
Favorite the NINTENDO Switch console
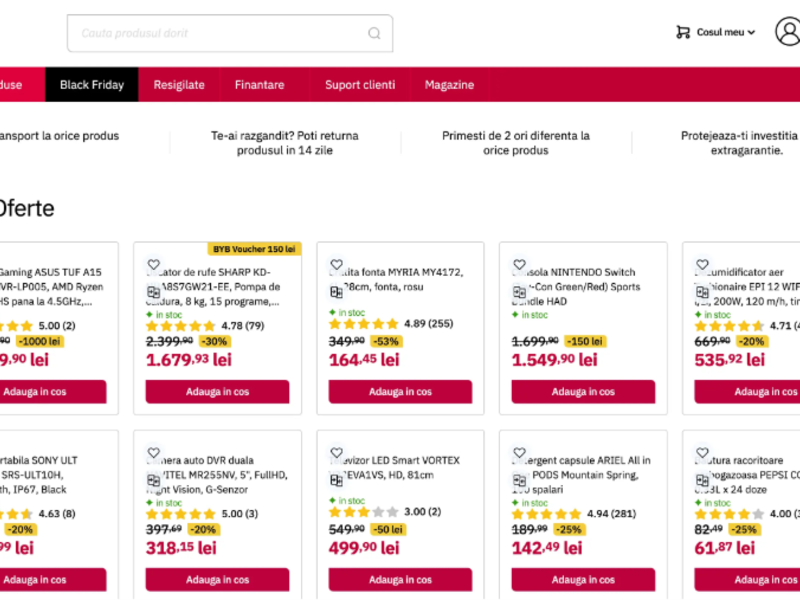click(520, 265)
